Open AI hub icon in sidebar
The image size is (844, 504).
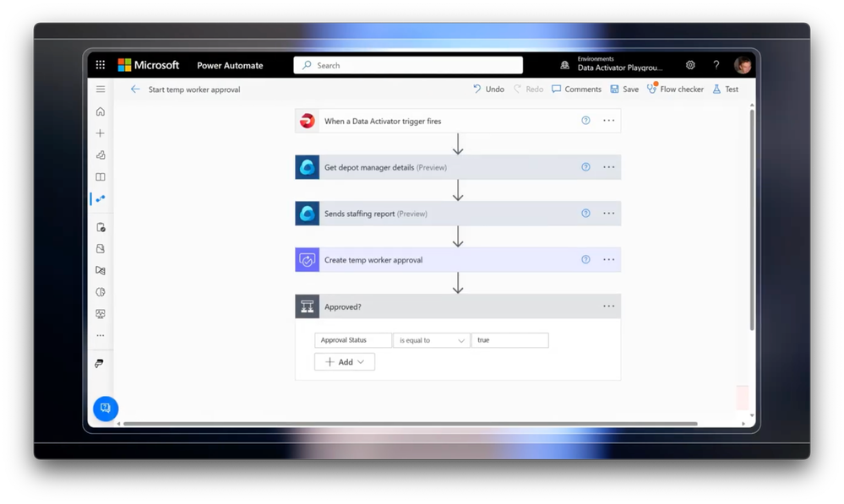pos(101,292)
